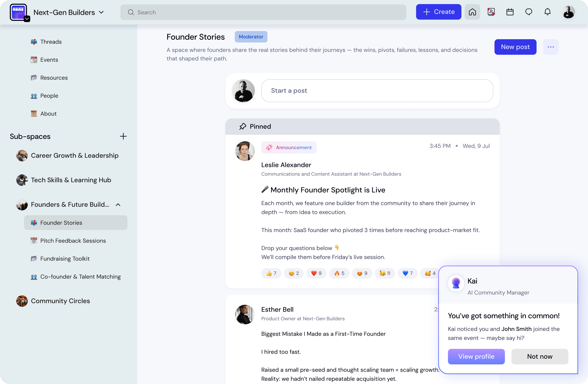The width and height of the screenshot is (588, 384).
Task: Toggle the thumbs-up reaction with 7
Action: 271,273
